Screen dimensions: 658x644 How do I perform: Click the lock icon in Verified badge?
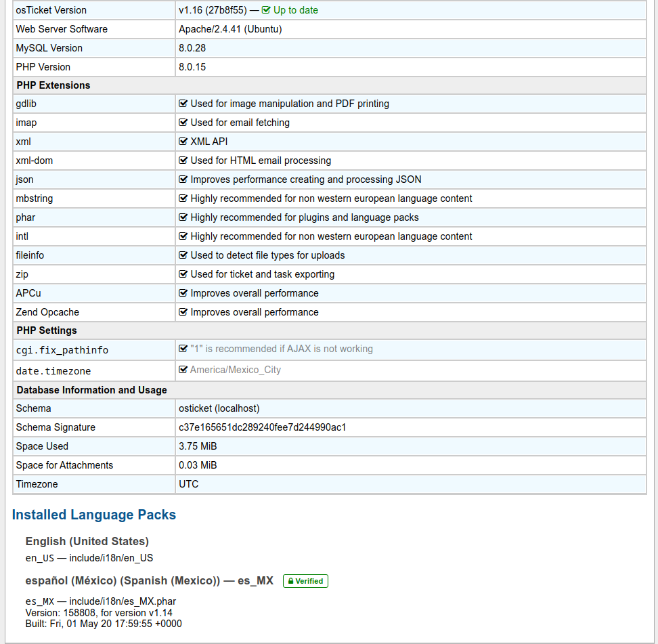click(x=290, y=581)
